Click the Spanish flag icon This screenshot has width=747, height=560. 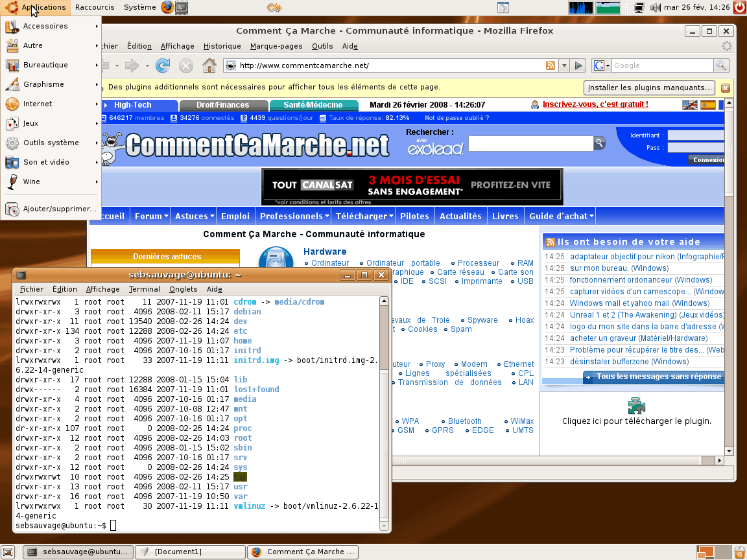click(x=708, y=105)
